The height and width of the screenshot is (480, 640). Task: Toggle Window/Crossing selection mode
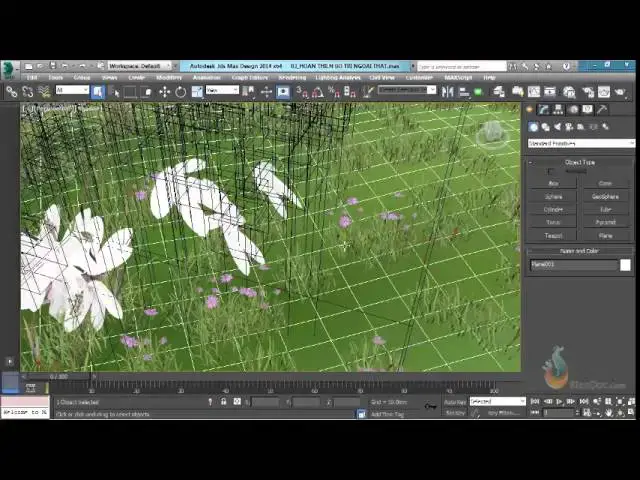click(147, 92)
